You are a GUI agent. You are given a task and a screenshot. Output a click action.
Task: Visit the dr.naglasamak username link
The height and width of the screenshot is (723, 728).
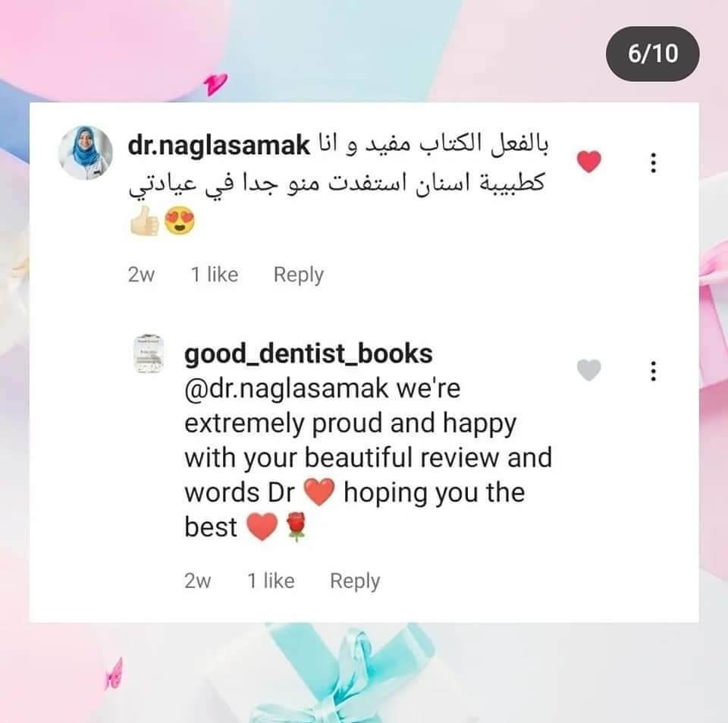(x=218, y=145)
